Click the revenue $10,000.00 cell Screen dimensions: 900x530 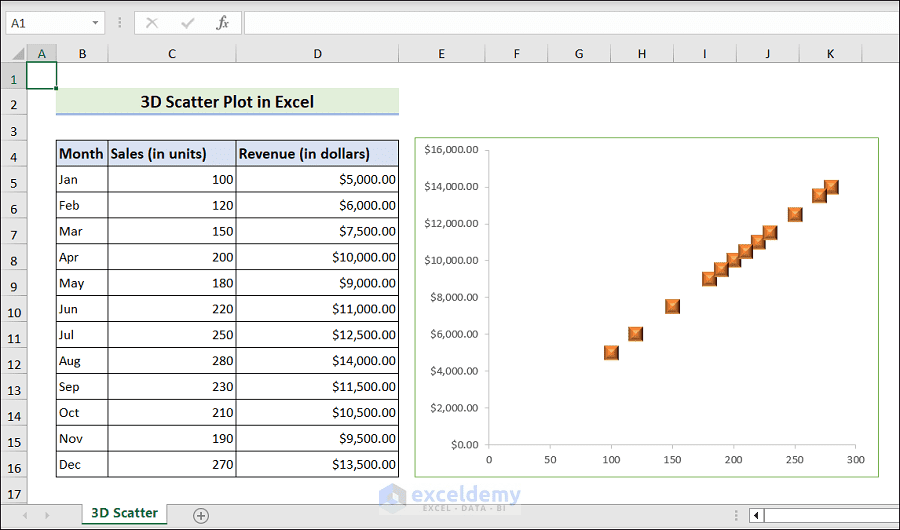pyautogui.click(x=317, y=257)
